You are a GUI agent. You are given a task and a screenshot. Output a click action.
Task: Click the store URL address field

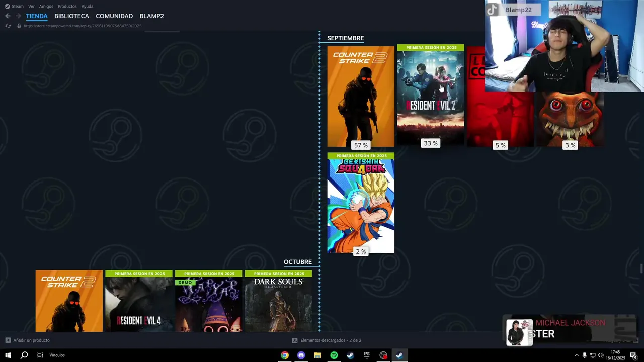pyautogui.click(x=83, y=26)
